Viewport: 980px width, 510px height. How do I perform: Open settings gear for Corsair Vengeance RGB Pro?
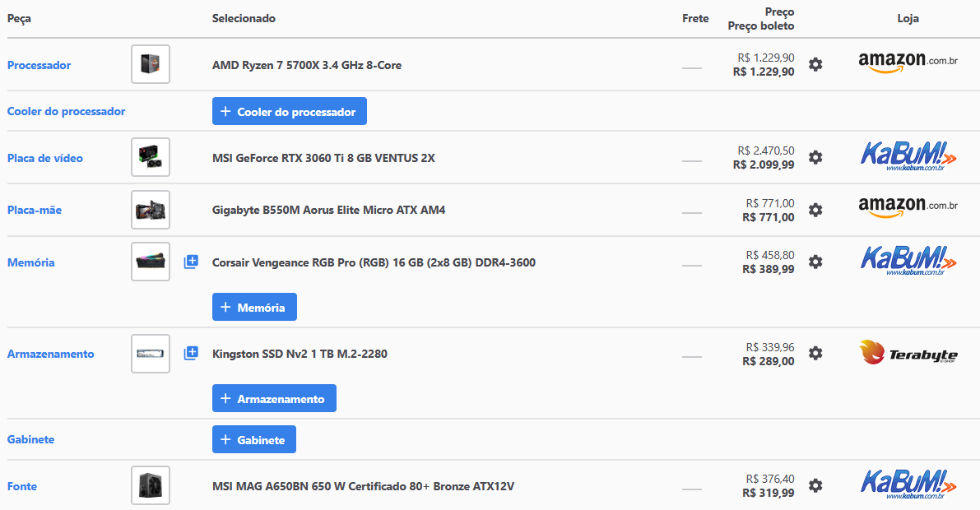pos(815,262)
